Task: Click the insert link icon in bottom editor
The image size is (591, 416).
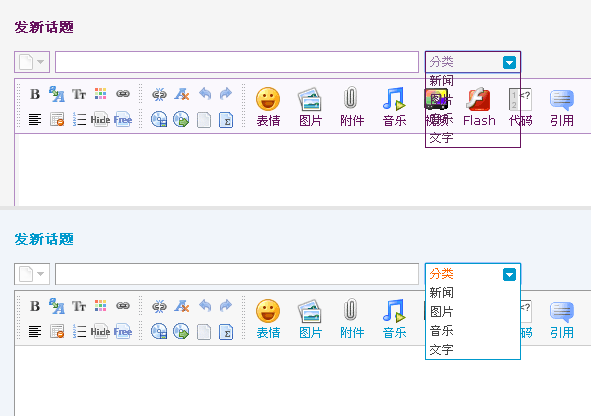Action: pos(123,306)
